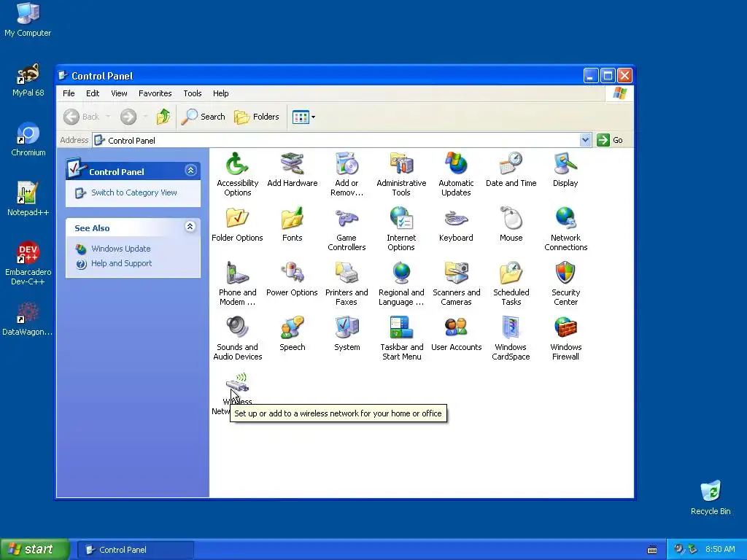Open Printers and Faxes
Screen dimensions: 747x560
coord(347,284)
